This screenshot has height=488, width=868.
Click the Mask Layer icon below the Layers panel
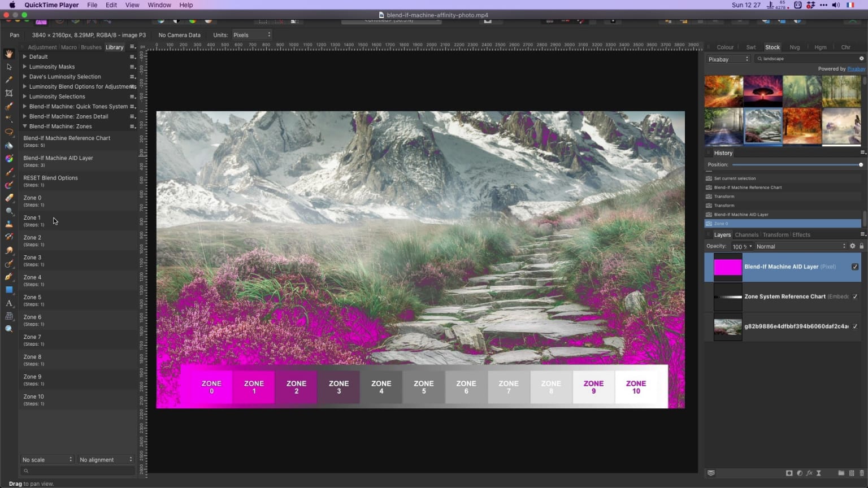tap(789, 473)
